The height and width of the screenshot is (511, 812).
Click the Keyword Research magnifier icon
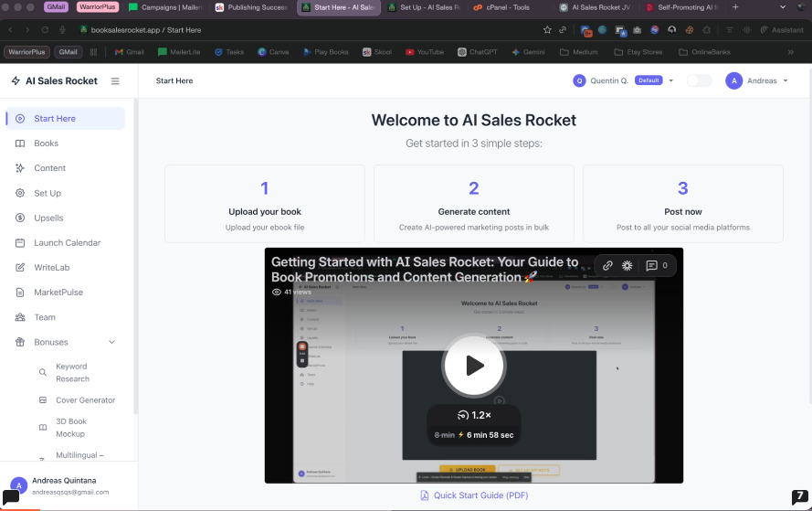pos(43,373)
